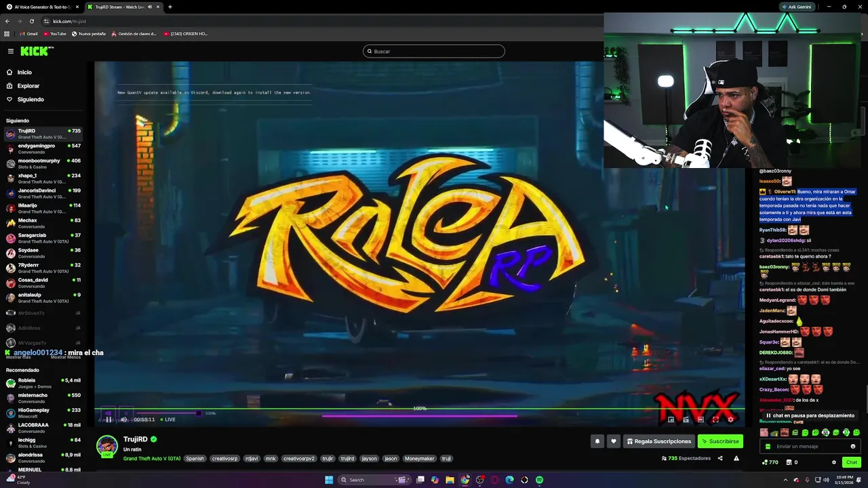Open Siguiendo in the sidebar
Image resolution: width=868 pixels, height=488 pixels.
(31, 99)
